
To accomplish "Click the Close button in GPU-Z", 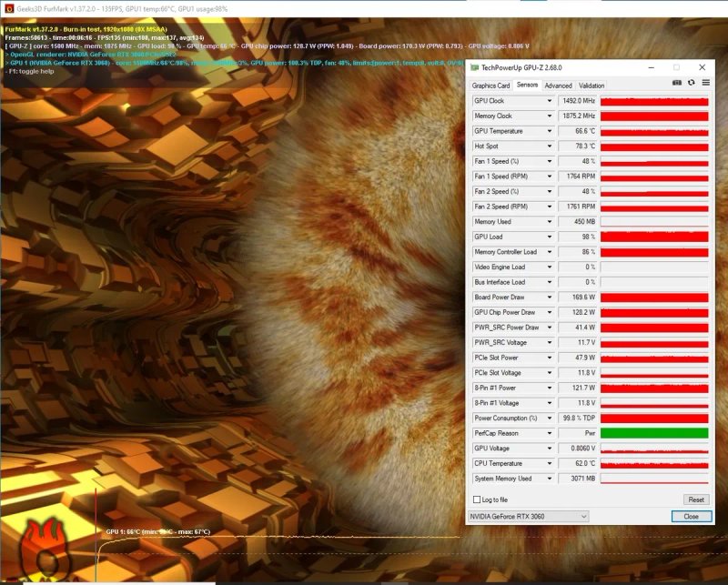I will [x=692, y=516].
